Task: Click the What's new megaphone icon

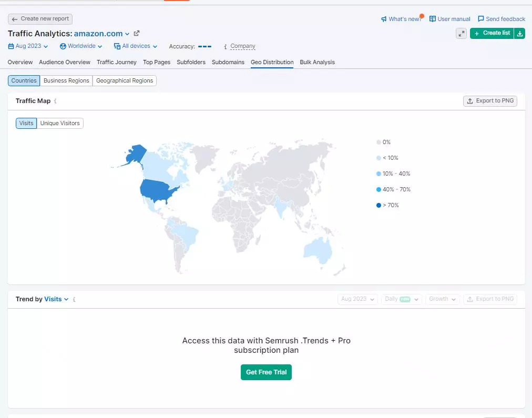Action: point(384,19)
